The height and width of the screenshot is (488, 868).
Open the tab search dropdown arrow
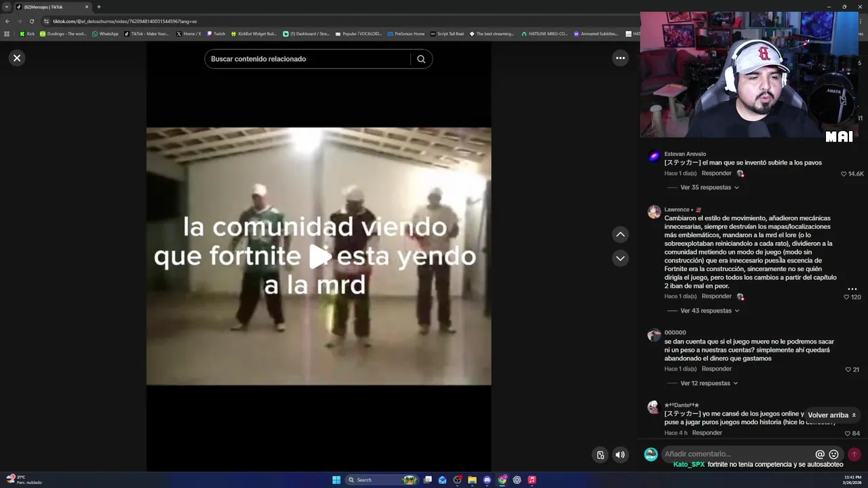point(7,7)
